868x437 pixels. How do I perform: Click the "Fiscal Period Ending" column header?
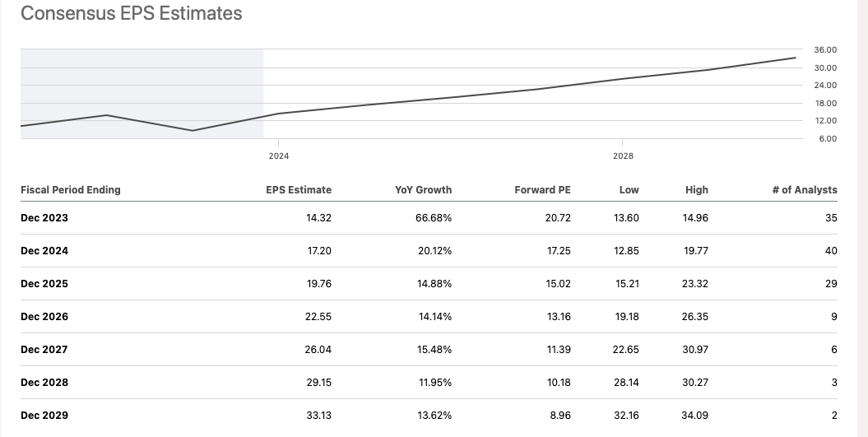tap(71, 190)
